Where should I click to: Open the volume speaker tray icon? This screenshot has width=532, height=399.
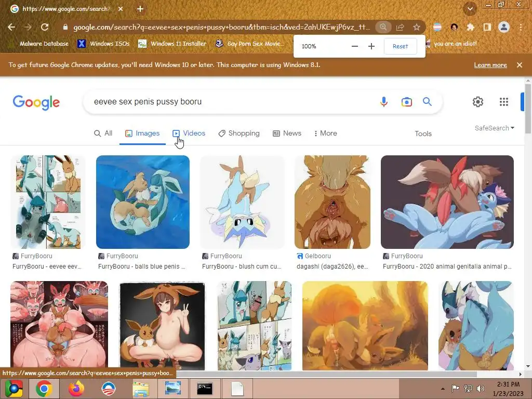(480, 389)
